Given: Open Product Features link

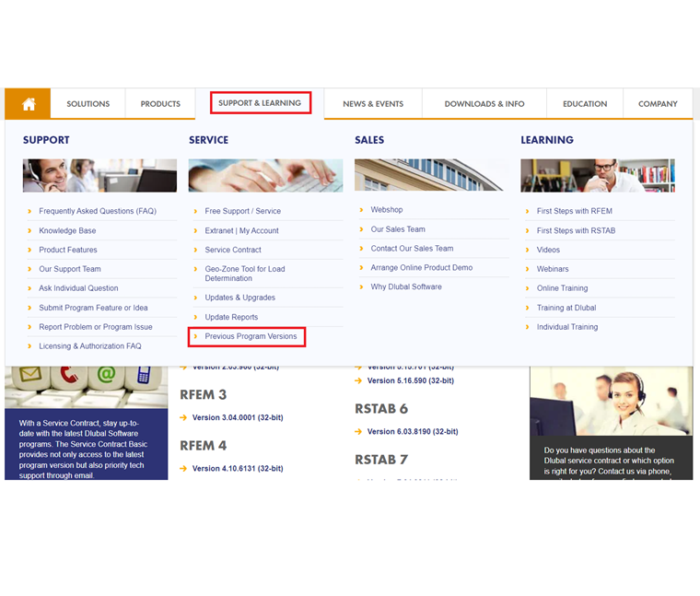Looking at the screenshot, I should tap(68, 250).
